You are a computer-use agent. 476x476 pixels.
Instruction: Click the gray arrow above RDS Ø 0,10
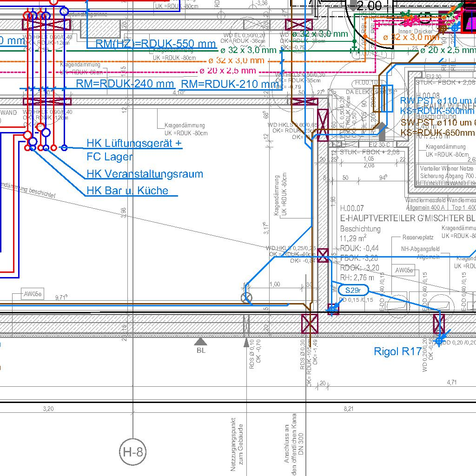point(246,343)
